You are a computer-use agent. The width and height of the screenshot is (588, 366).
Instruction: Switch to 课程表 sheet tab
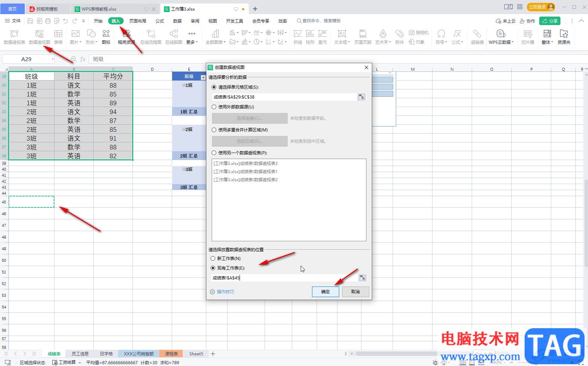tap(171, 354)
